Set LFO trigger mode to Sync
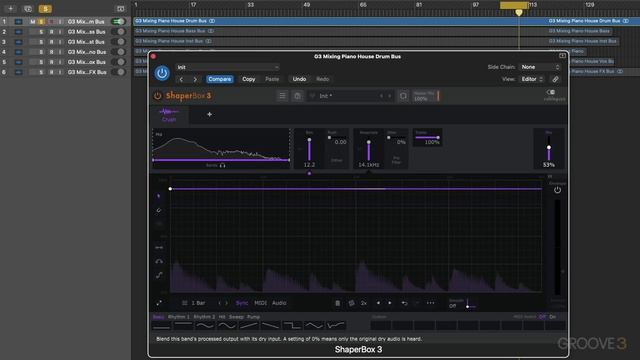The width and height of the screenshot is (640, 360). pos(242,303)
